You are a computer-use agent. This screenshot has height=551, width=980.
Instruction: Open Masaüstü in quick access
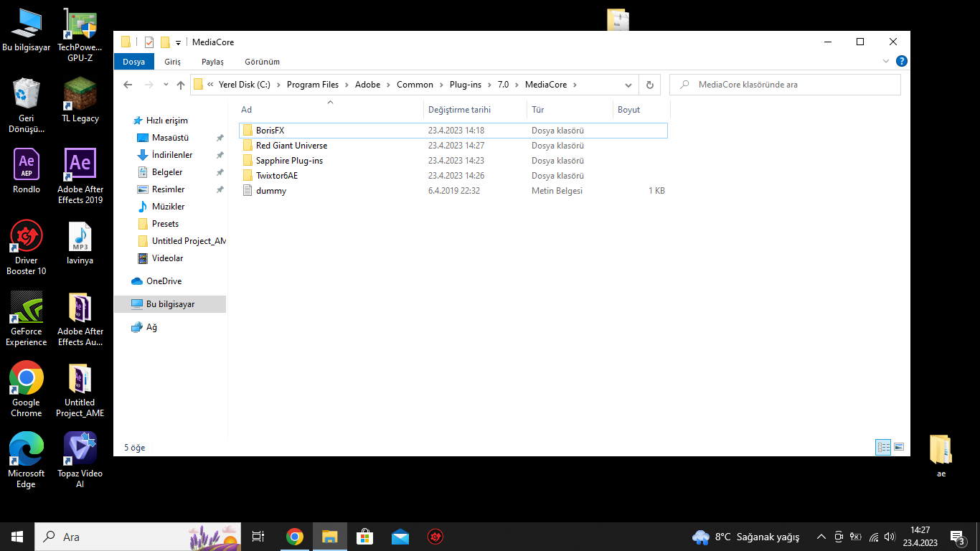click(170, 138)
